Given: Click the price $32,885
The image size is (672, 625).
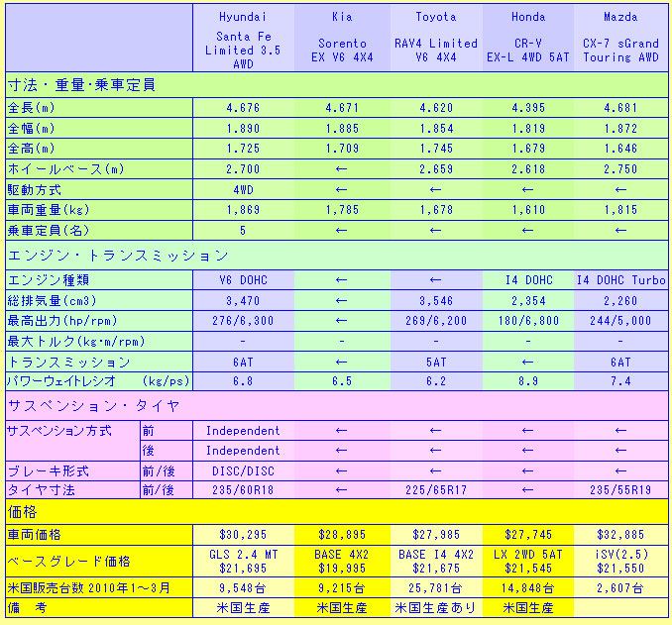Looking at the screenshot, I should [620, 535].
